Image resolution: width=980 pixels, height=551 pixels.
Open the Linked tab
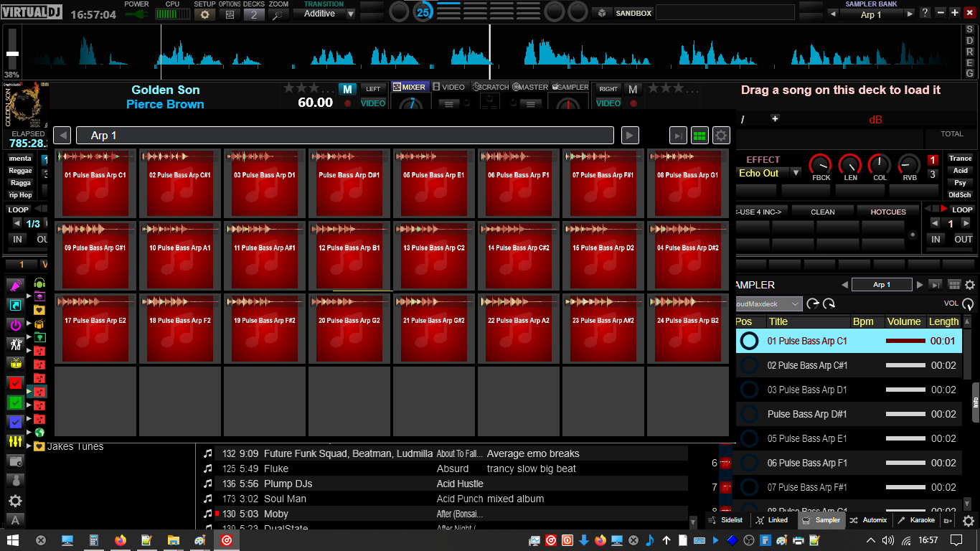(773, 520)
